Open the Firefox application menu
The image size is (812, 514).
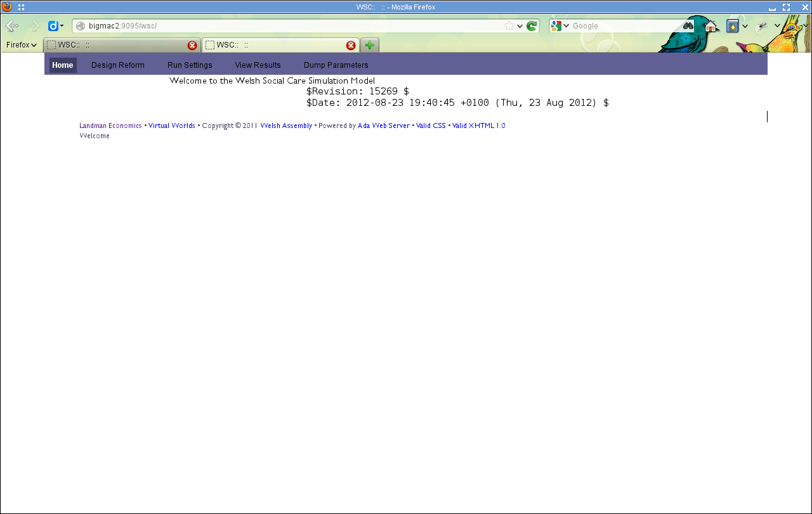pos(22,45)
